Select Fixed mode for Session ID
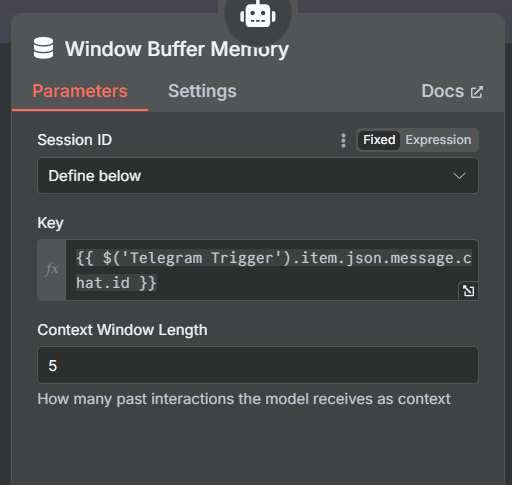 point(379,140)
